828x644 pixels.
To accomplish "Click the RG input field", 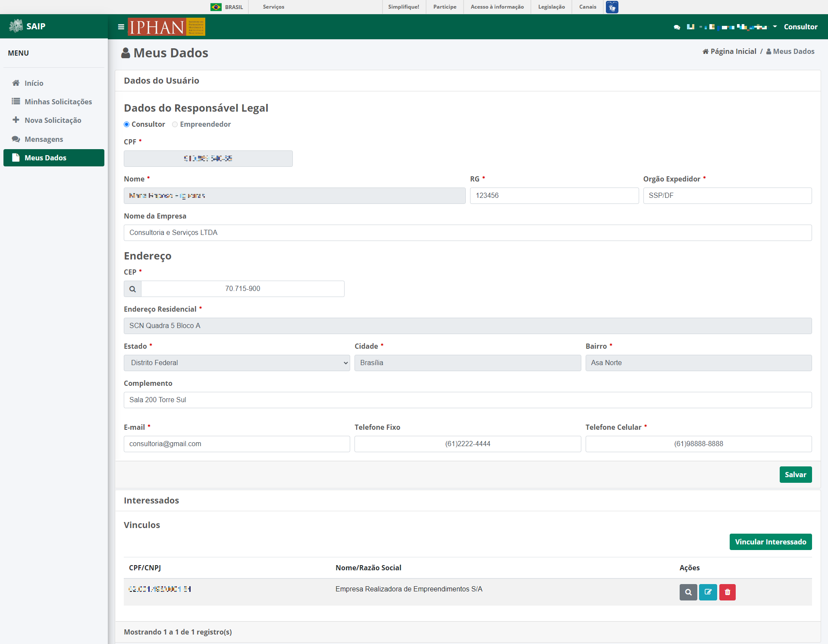I will (x=554, y=196).
